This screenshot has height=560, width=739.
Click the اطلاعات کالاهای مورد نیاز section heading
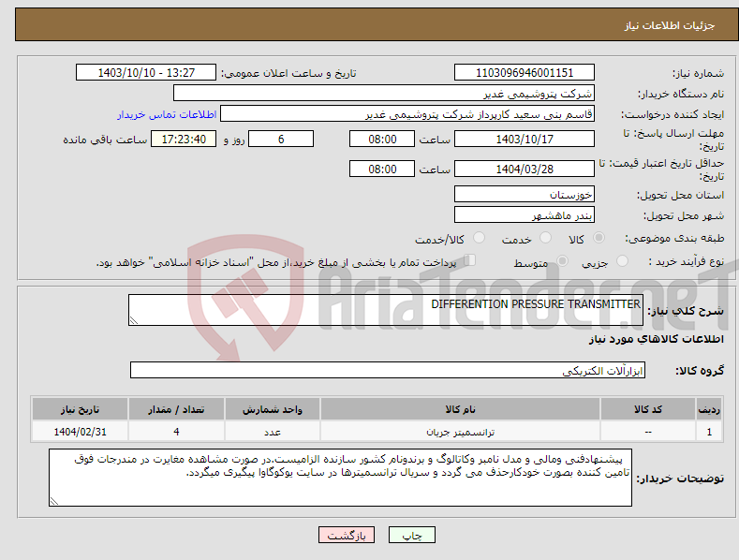(x=656, y=339)
